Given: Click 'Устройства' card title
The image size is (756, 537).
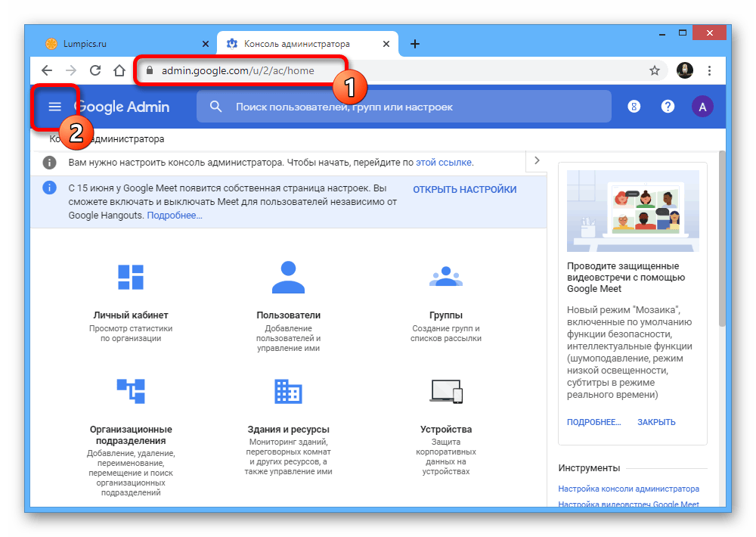Looking at the screenshot, I should [x=446, y=430].
